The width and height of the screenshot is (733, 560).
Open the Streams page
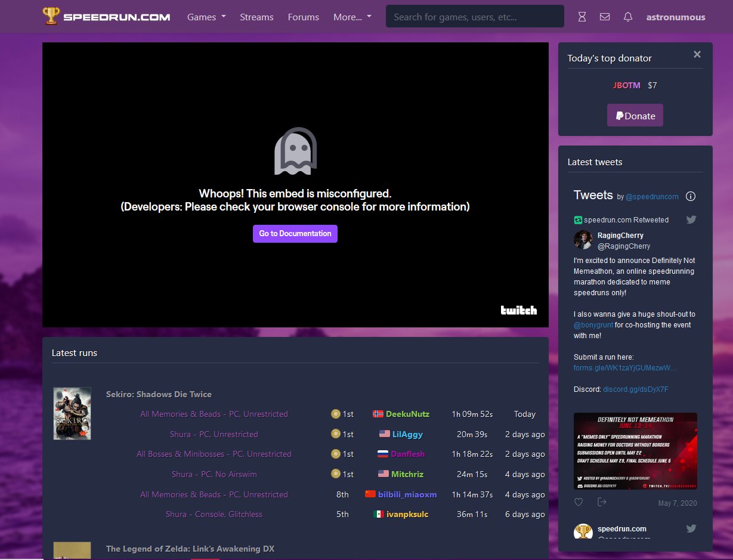[x=256, y=17]
